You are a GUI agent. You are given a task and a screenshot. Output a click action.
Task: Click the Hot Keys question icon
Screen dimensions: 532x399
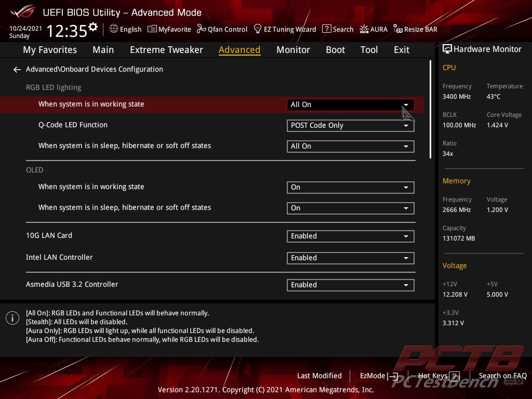[x=454, y=376]
